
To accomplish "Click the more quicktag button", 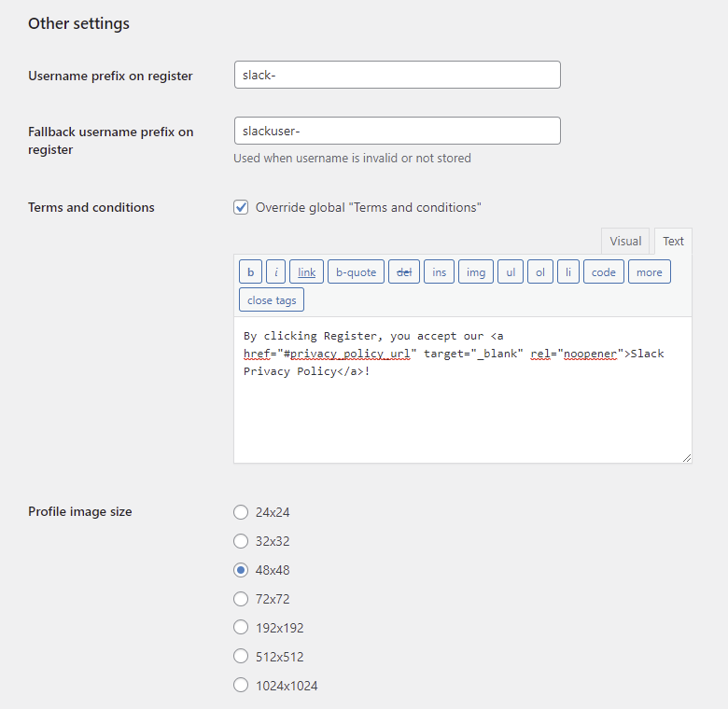I will point(650,272).
